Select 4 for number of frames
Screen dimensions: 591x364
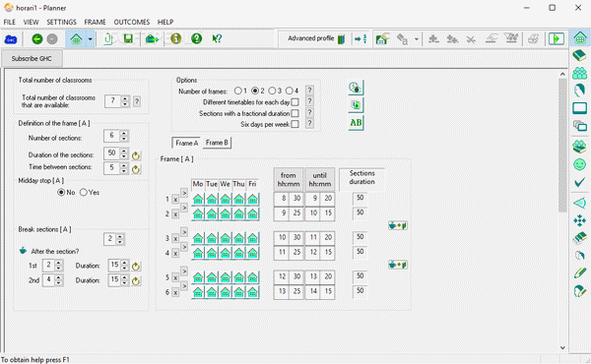click(289, 91)
